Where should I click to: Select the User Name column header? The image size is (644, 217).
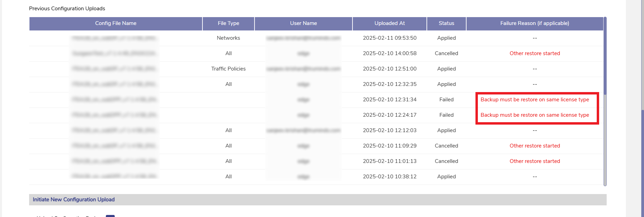[304, 23]
